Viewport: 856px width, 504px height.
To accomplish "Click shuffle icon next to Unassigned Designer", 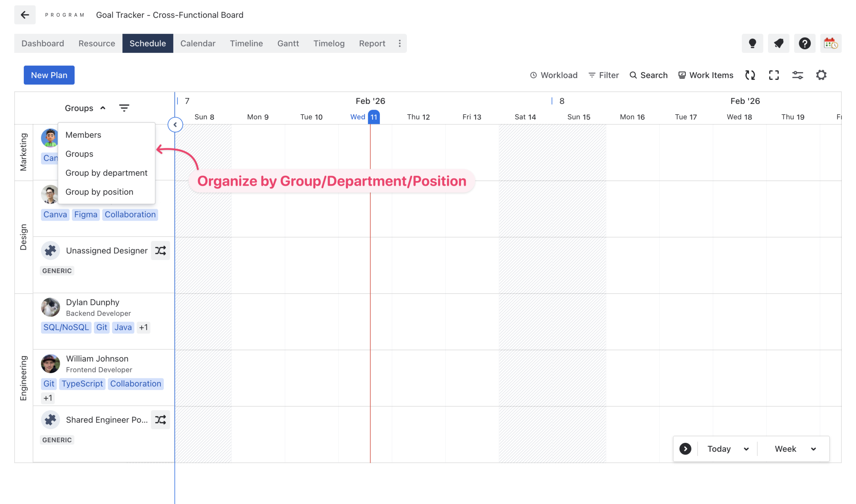I will [160, 250].
